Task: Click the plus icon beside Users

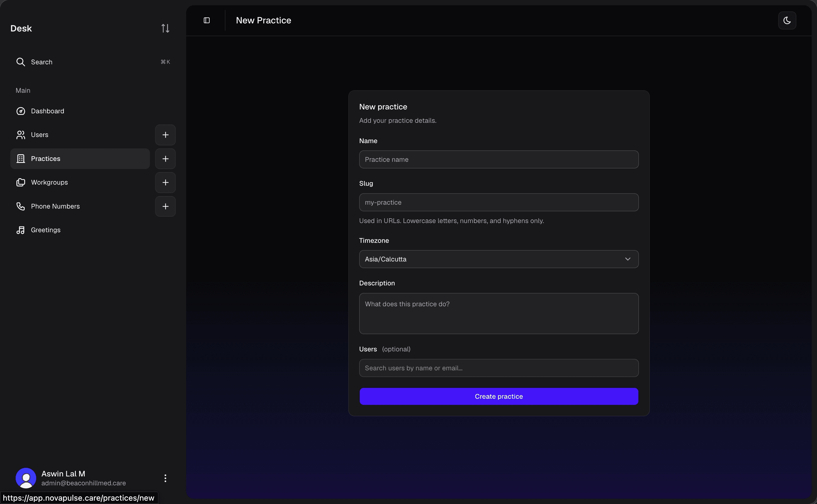Action: 166,135
